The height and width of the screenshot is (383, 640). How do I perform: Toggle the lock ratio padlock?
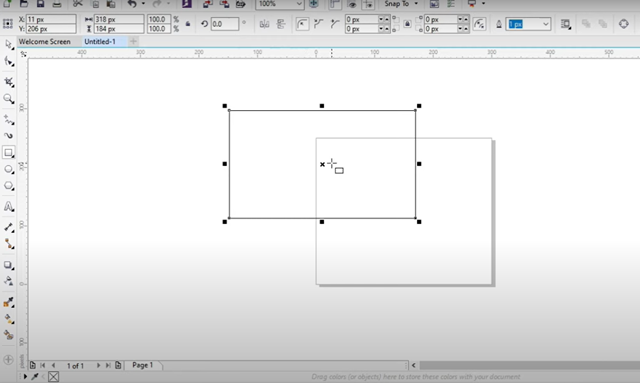(x=188, y=24)
